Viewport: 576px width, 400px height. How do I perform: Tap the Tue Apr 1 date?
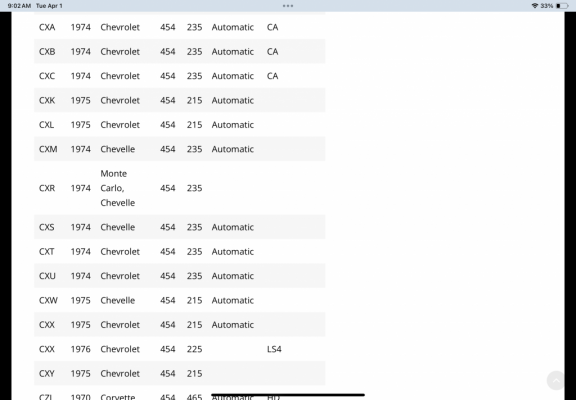(49, 6)
